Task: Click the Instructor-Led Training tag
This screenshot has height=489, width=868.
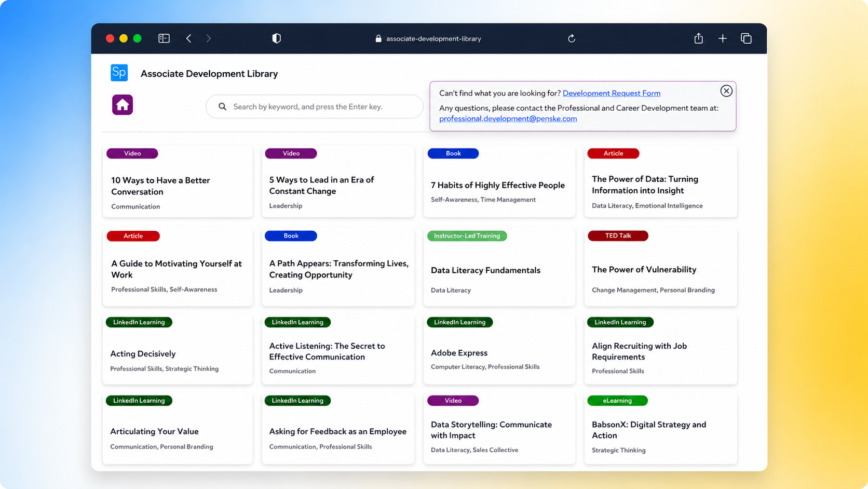Action: 467,236
